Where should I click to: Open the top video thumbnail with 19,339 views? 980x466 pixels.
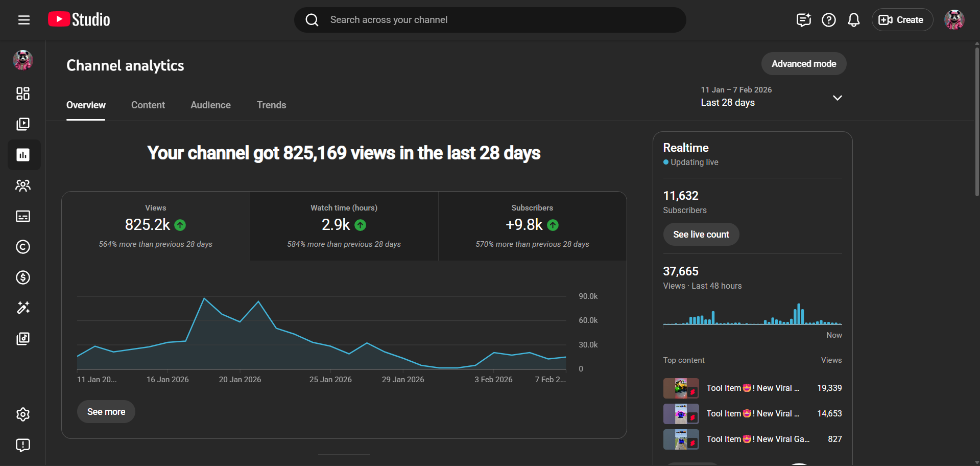pyautogui.click(x=681, y=388)
